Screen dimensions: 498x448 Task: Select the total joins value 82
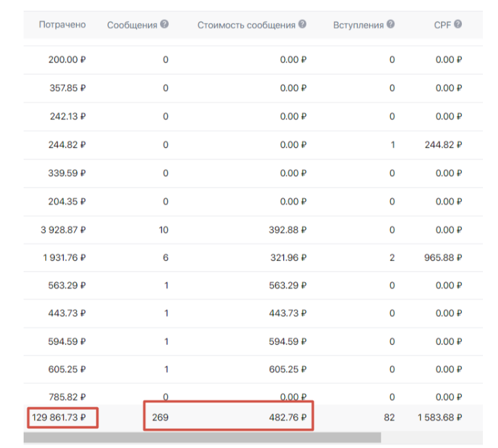[389, 417]
